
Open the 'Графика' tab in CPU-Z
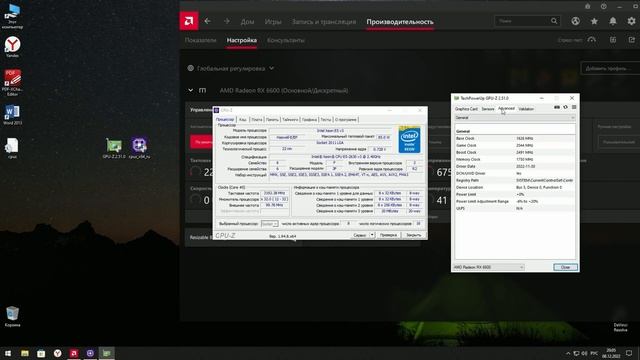point(309,120)
